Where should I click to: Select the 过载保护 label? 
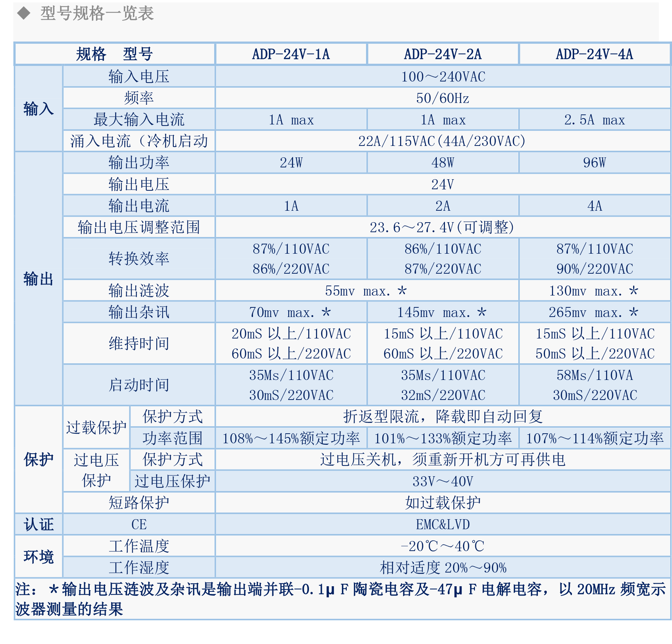[96, 427]
